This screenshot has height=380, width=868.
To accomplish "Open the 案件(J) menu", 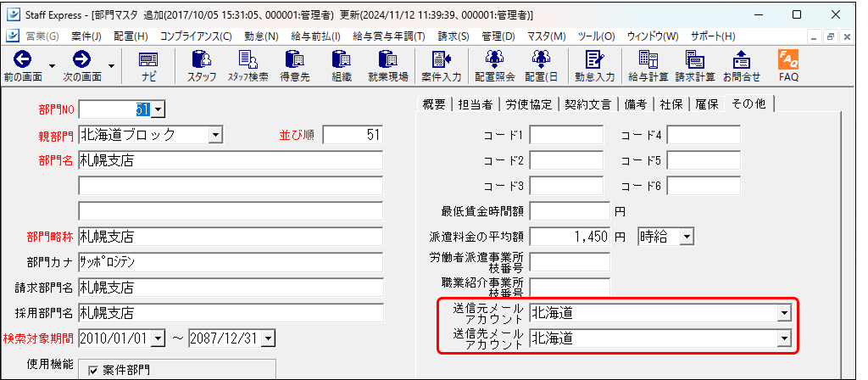I will click(x=86, y=36).
